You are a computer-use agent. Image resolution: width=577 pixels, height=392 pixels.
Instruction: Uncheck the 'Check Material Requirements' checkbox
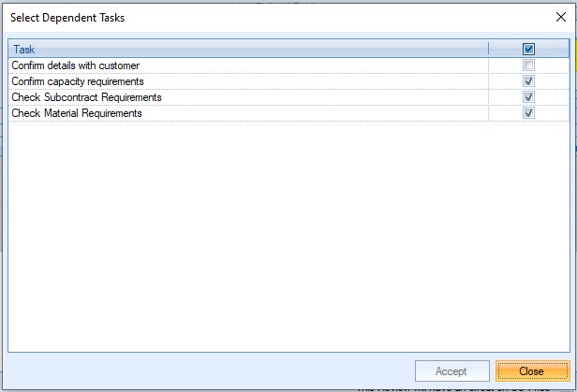click(529, 113)
